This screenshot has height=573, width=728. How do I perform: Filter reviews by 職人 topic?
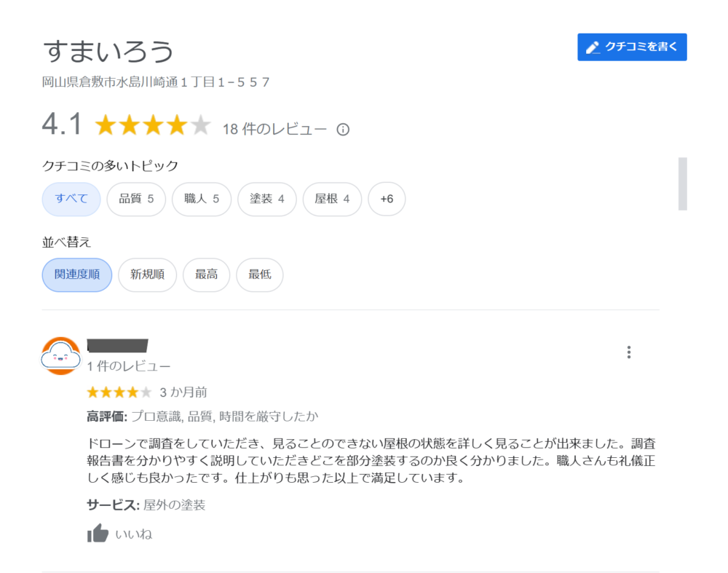pos(202,199)
